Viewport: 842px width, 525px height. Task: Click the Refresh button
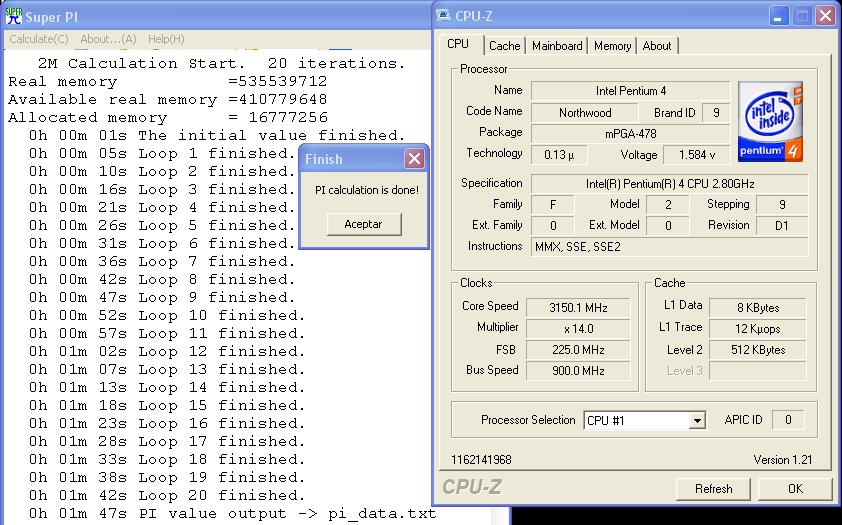point(713,489)
